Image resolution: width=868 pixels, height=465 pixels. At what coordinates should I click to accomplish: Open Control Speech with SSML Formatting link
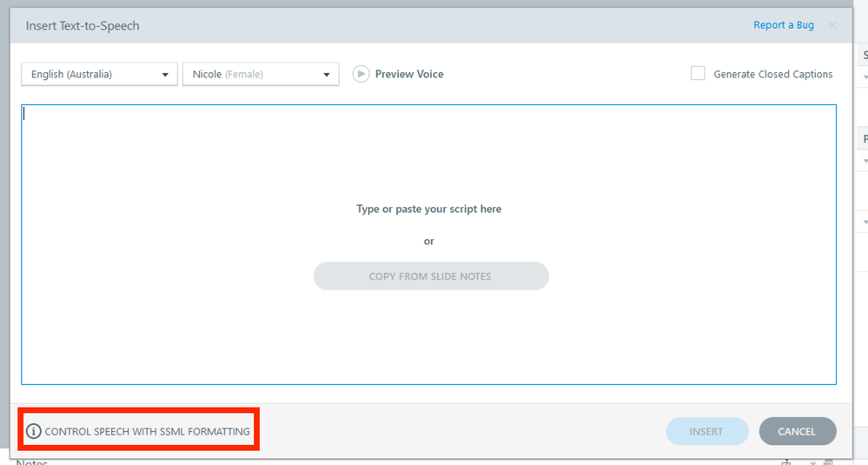[147, 432]
